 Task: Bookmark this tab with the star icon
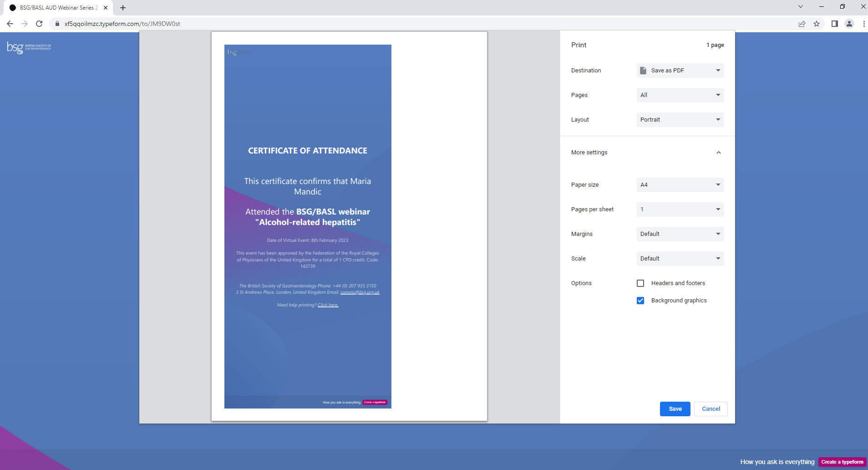pos(817,24)
